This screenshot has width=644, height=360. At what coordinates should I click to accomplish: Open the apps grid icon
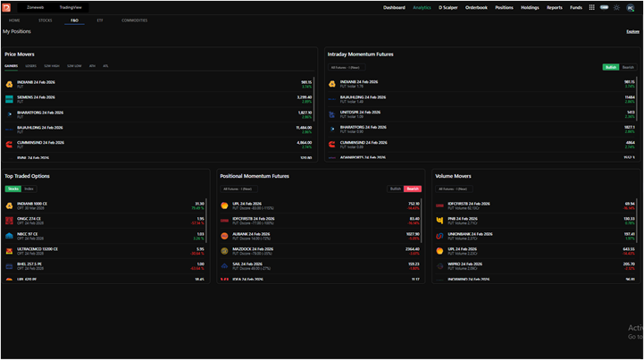pyautogui.click(x=591, y=7)
